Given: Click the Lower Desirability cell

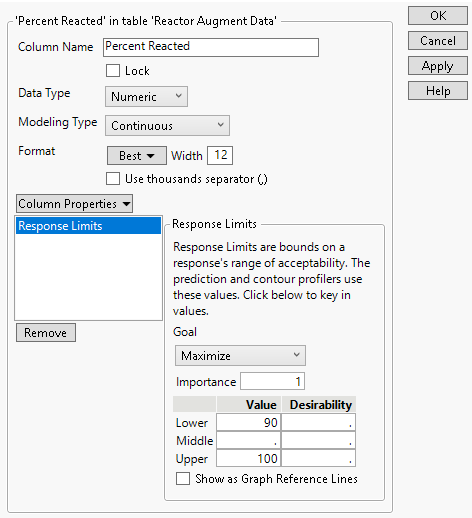Looking at the screenshot, I should pyautogui.click(x=318, y=423).
